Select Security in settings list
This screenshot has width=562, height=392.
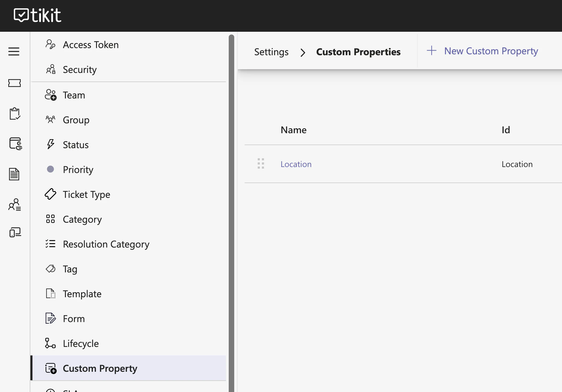(x=128, y=70)
